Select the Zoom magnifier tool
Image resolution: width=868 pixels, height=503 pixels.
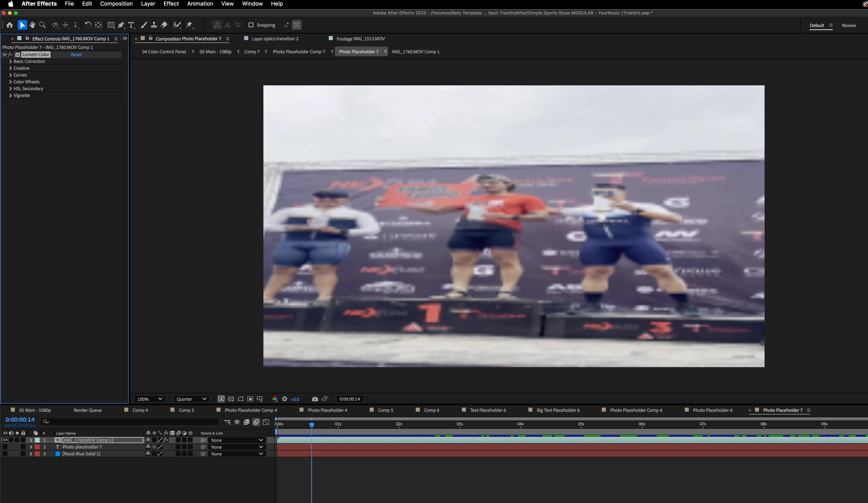42,25
